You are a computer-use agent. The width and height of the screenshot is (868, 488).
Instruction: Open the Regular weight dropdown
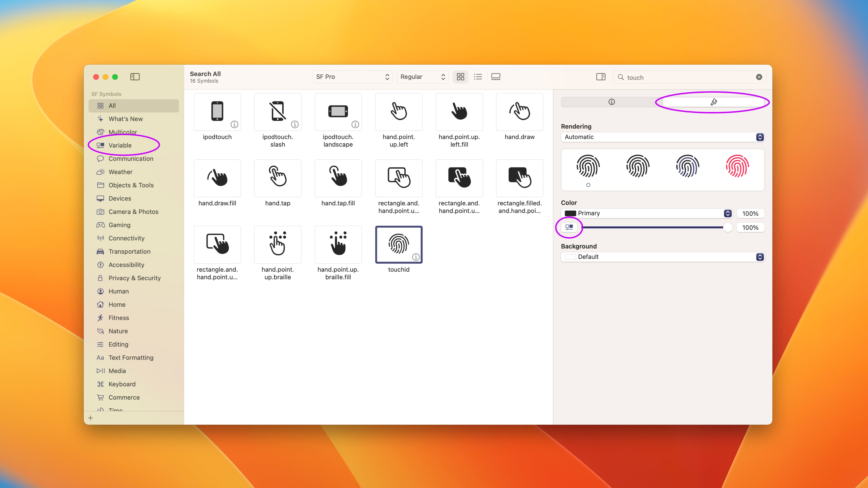click(422, 77)
